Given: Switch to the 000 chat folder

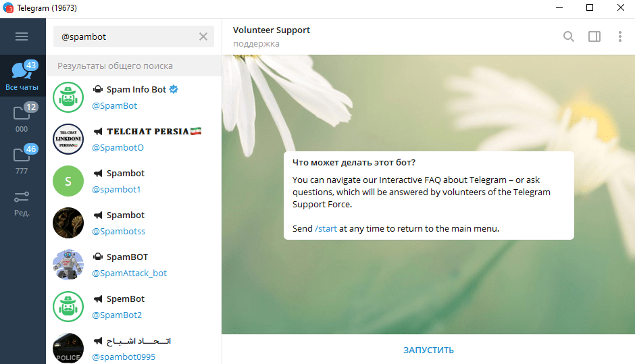Looking at the screenshot, I should click(22, 118).
